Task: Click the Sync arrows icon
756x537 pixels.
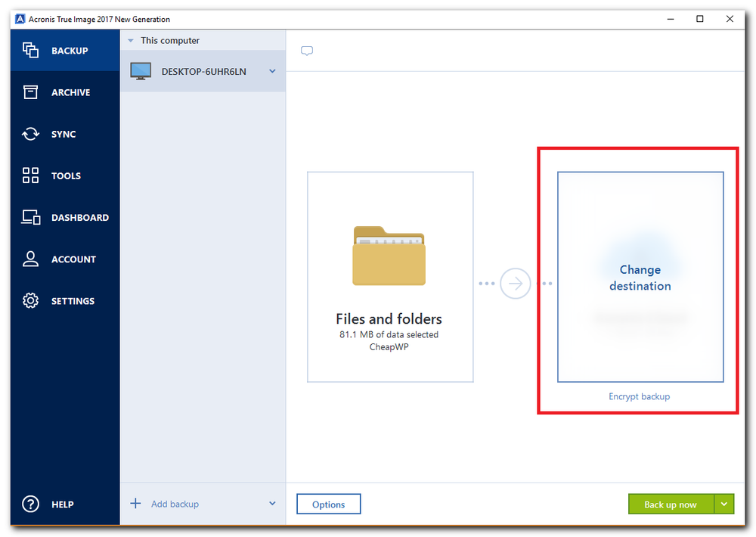Action: click(x=30, y=134)
